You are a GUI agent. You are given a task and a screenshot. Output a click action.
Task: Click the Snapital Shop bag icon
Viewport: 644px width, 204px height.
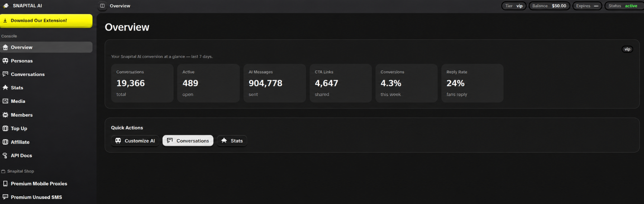point(3,171)
